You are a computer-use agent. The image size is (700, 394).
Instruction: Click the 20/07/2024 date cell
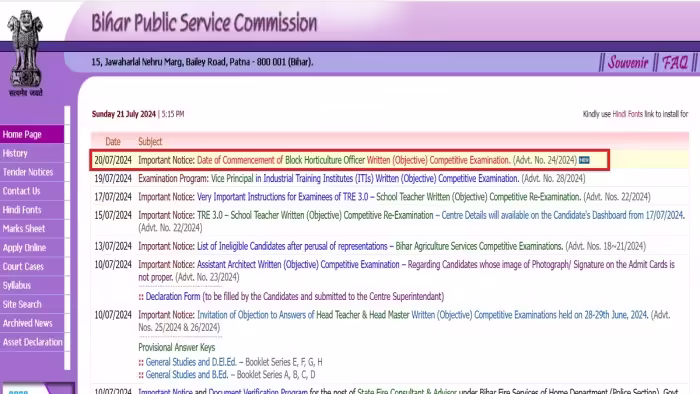pos(113,160)
